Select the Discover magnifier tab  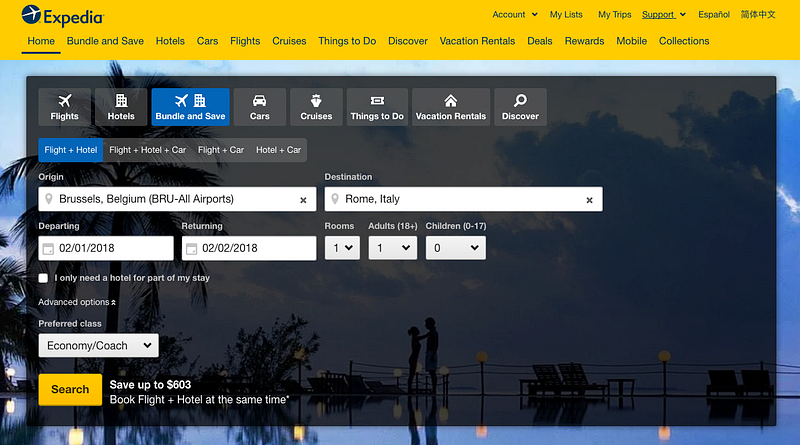click(x=520, y=107)
